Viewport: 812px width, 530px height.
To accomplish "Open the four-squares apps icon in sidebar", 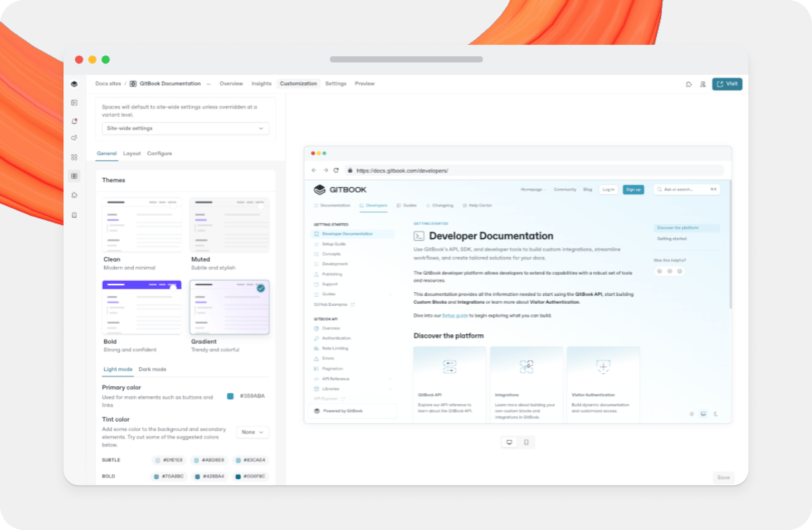I will tap(74, 157).
